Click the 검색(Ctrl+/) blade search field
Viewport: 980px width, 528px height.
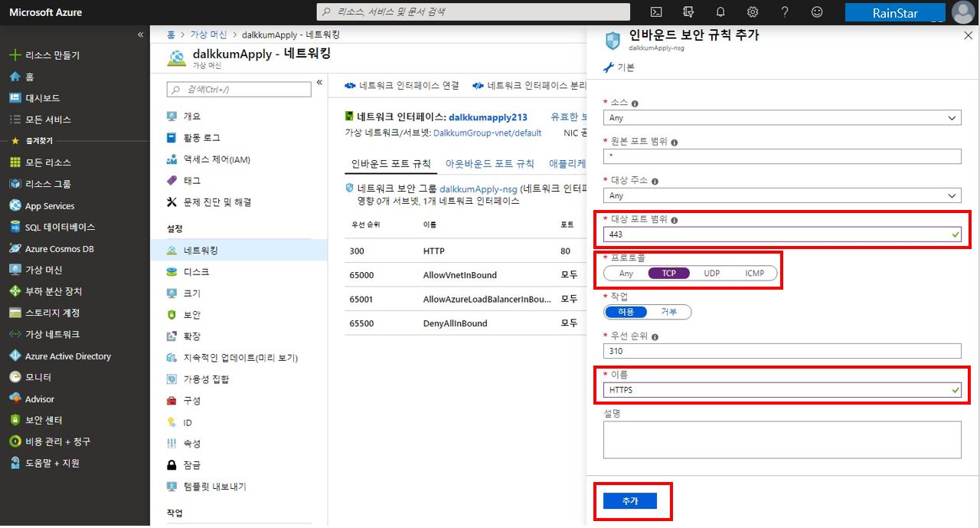[x=239, y=90]
